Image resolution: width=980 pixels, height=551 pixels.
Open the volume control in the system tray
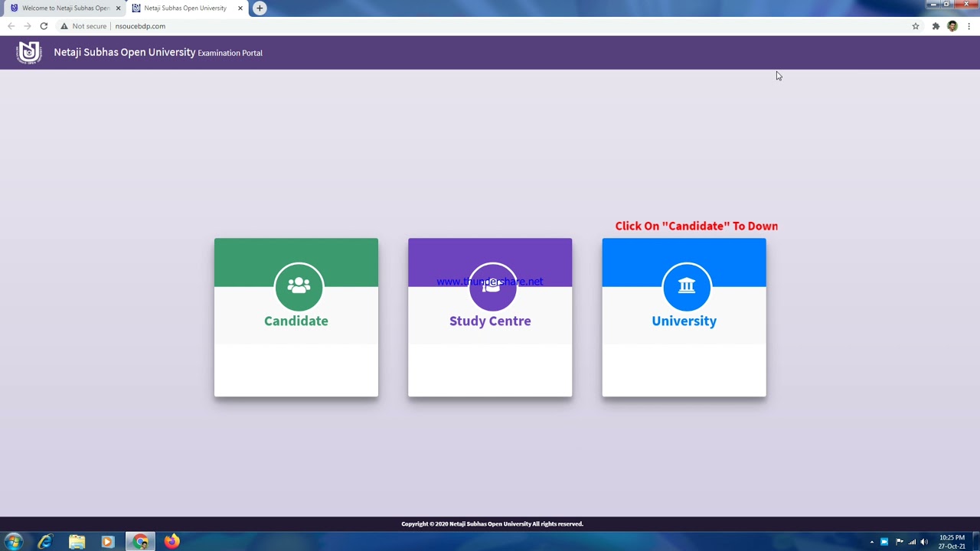tap(924, 542)
